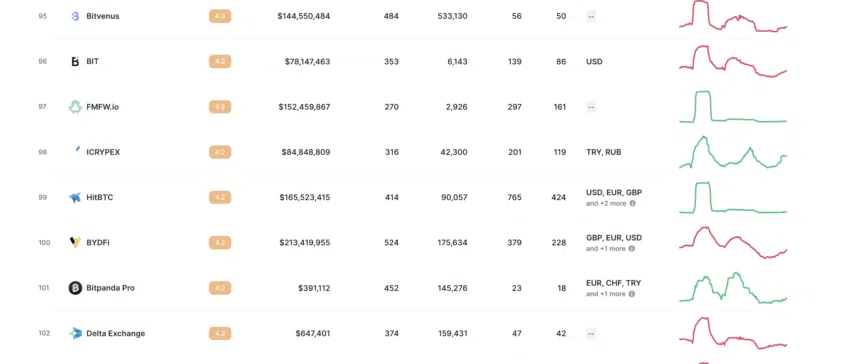Click the ICRYPEX logo icon
Screen dimensions: 850x364
coord(78,149)
